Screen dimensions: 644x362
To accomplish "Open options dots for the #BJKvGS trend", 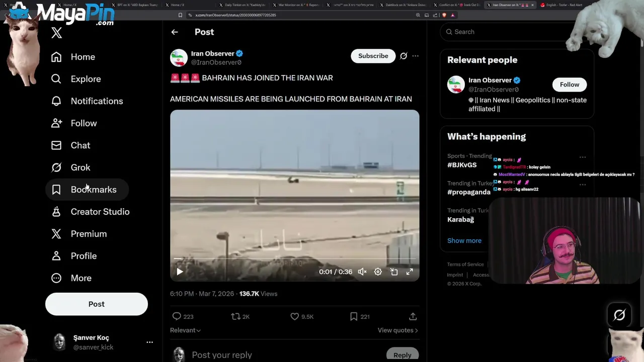I will [x=583, y=157].
